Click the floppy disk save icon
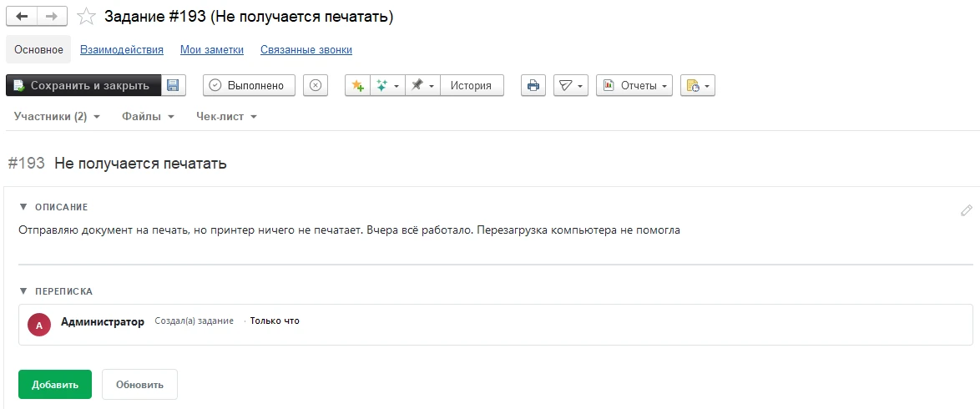 [173, 86]
